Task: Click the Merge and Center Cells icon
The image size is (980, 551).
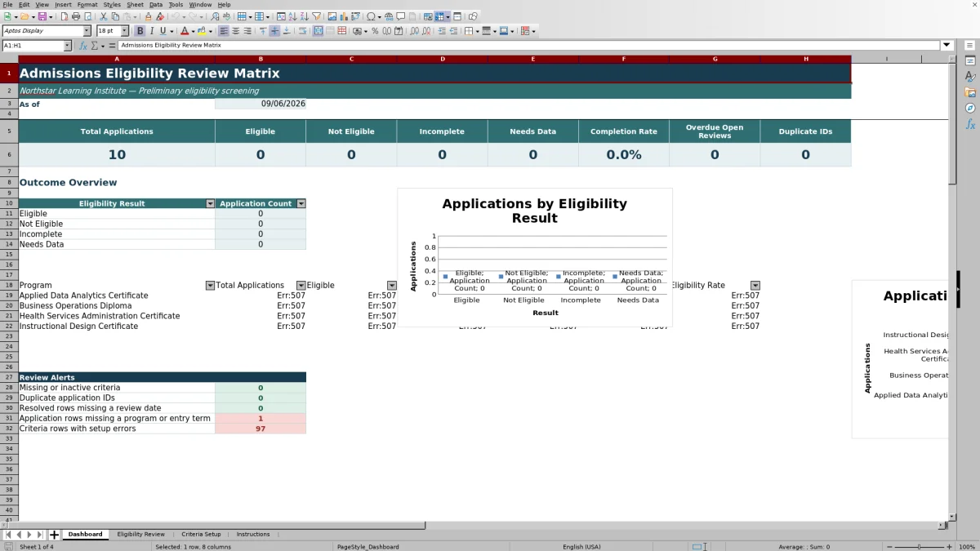Action: coord(318,31)
